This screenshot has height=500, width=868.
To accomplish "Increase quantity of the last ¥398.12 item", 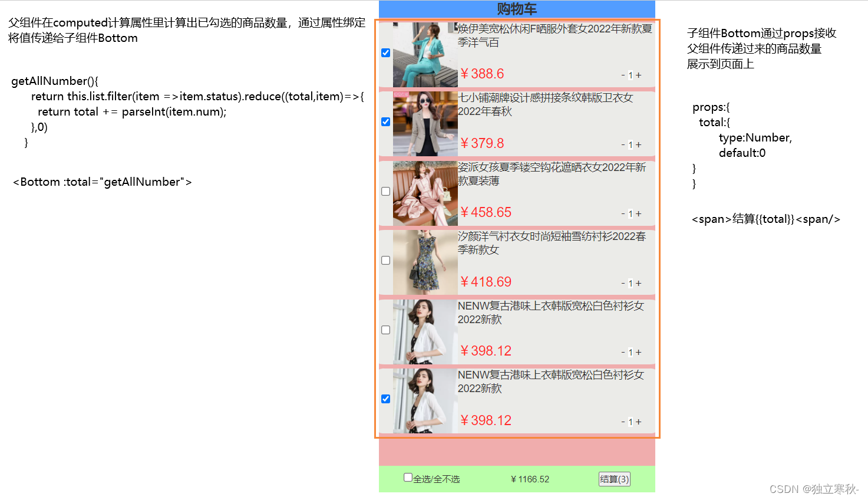I will tap(639, 422).
